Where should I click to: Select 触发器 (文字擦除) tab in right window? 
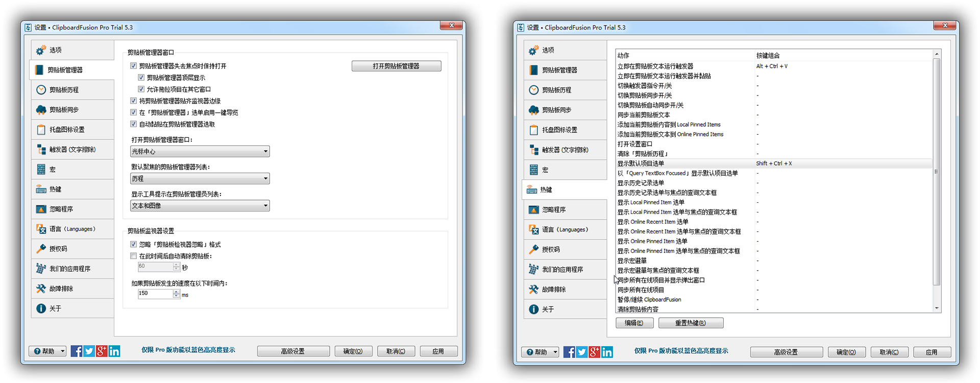click(565, 150)
